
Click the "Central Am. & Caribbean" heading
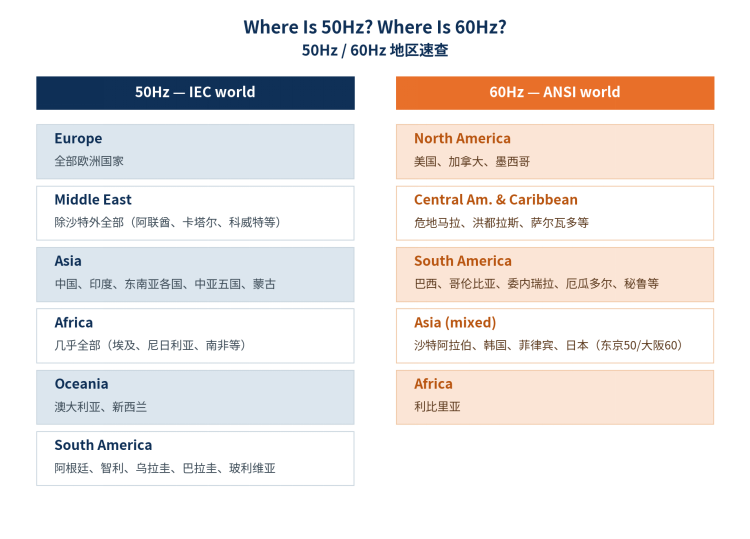click(x=496, y=199)
